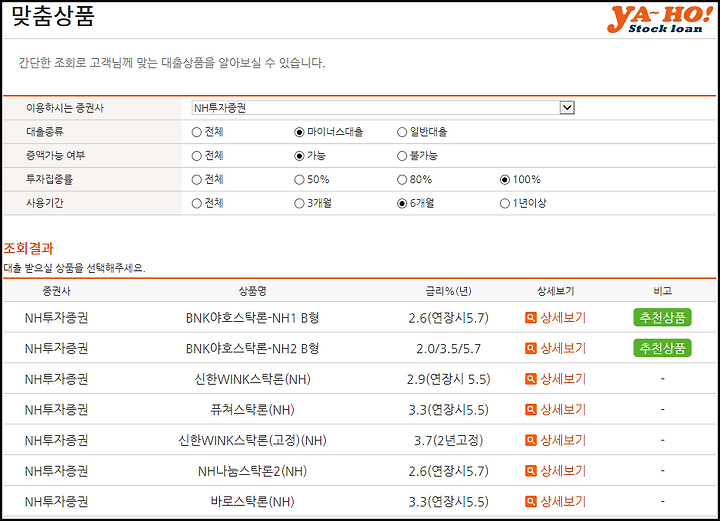Select 전체 for 투자집중률
Image resolution: width=720 pixels, height=521 pixels.
(x=197, y=179)
